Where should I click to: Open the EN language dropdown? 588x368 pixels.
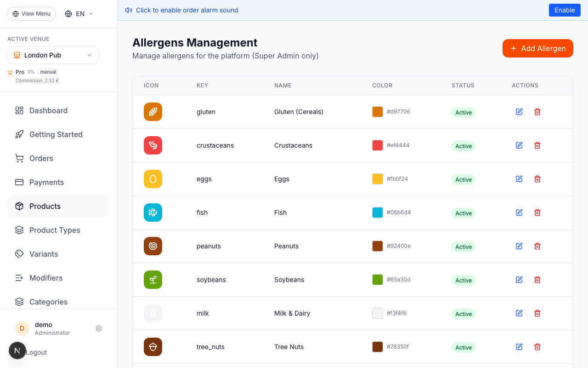[78, 14]
